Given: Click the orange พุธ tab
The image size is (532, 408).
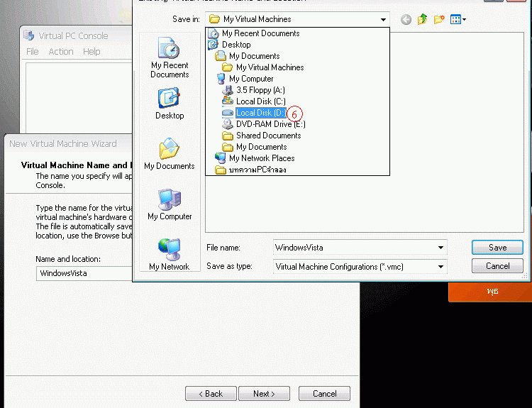Looking at the screenshot, I should [x=490, y=292].
